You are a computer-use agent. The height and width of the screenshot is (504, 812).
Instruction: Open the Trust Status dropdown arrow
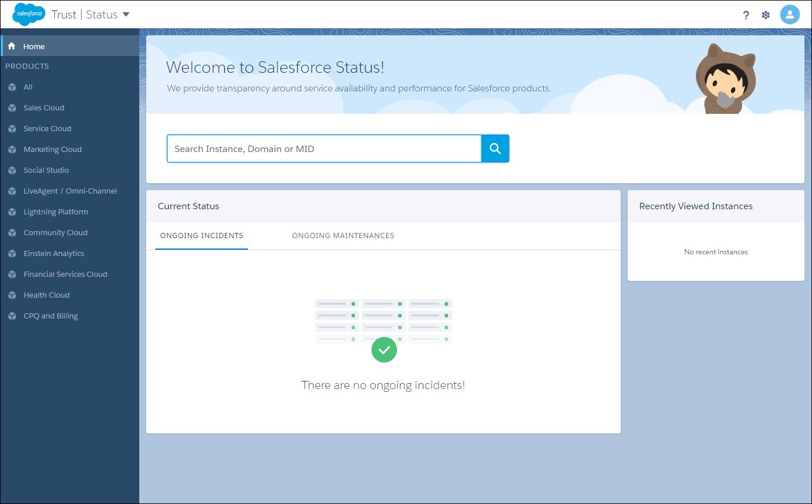(x=126, y=14)
